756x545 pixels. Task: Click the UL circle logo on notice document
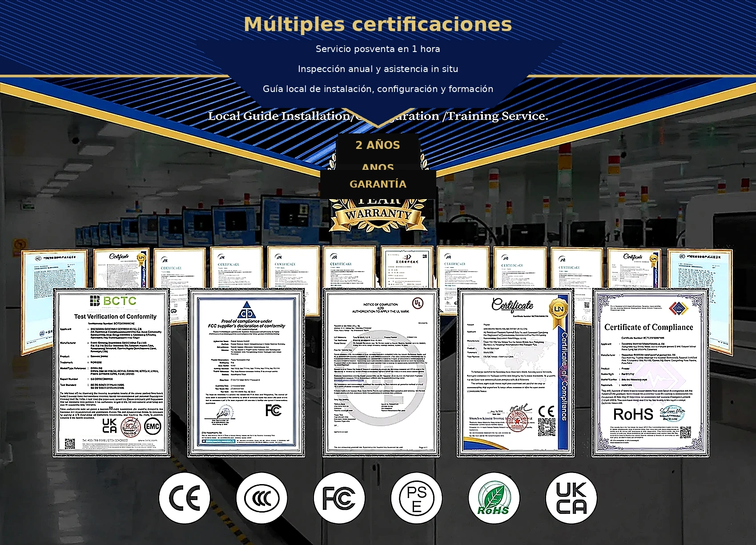[x=418, y=303]
